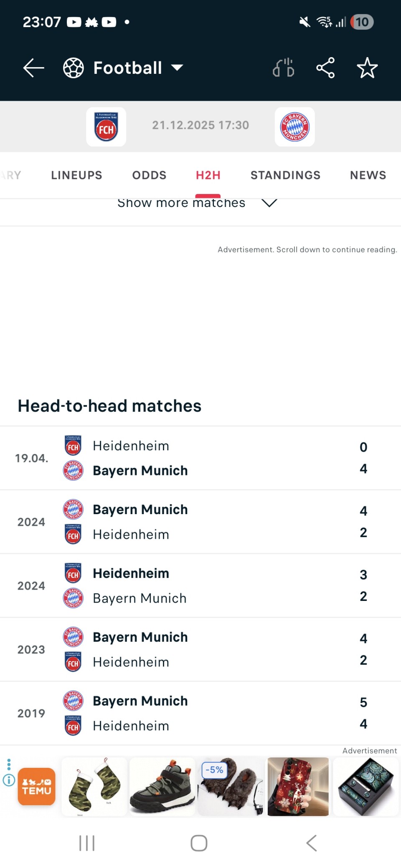The image size is (401, 868).
Task: Open the Temu ad logo
Action: [x=37, y=787]
